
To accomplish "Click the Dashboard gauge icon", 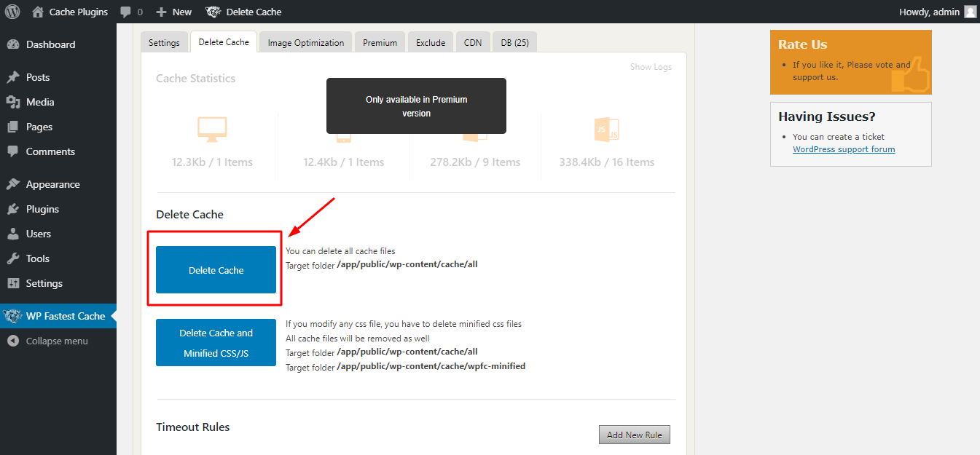I will click(13, 44).
